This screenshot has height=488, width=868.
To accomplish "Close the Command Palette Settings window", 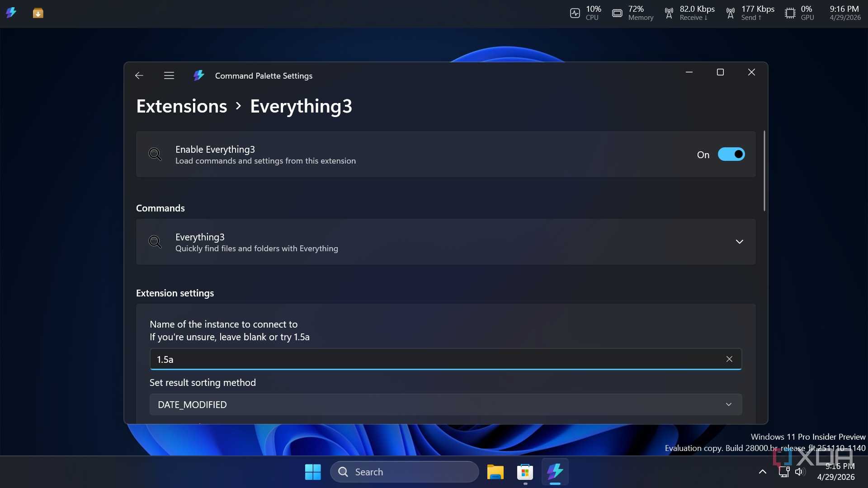I will pos(751,72).
